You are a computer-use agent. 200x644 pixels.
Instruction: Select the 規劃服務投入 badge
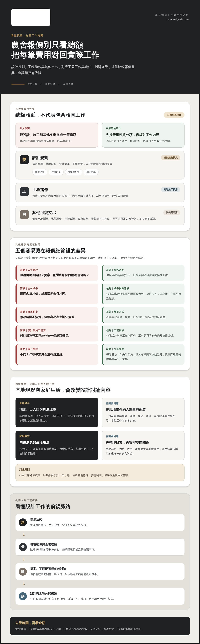[x=170, y=158]
